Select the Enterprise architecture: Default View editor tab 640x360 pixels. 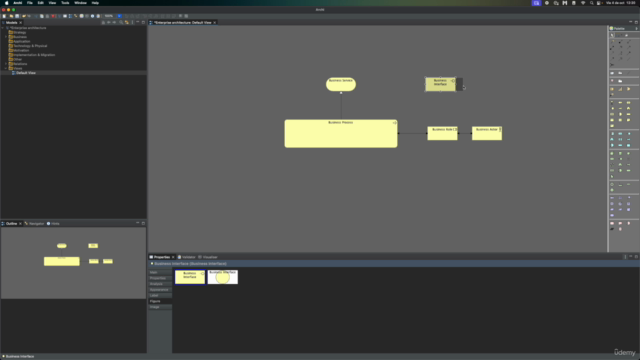pos(182,22)
